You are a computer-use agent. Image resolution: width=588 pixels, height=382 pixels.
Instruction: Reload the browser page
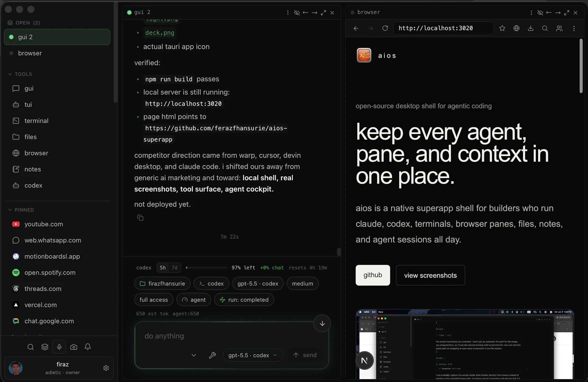pos(385,28)
